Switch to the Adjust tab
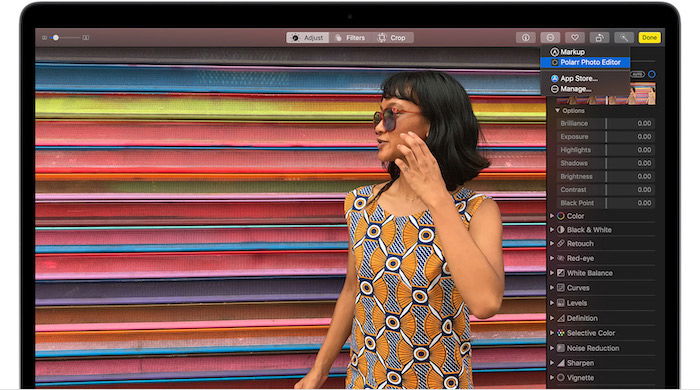 308,38
